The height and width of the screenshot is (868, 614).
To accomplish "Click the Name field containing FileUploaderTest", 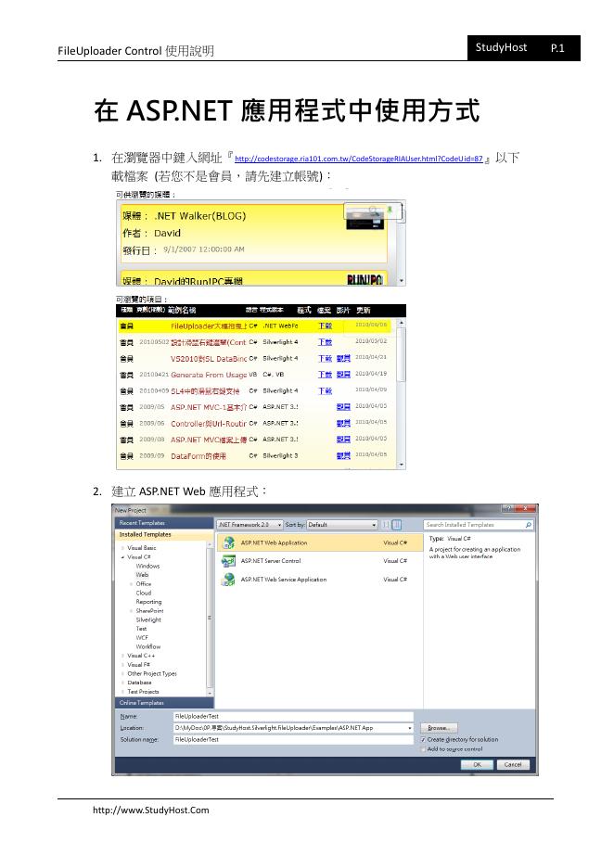I will point(293,716).
